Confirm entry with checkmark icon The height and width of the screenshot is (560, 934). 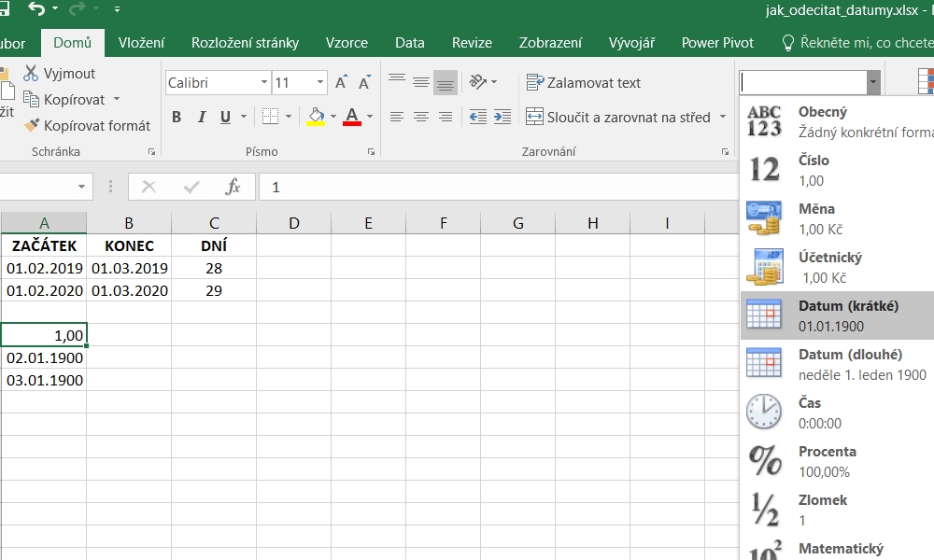(x=191, y=187)
